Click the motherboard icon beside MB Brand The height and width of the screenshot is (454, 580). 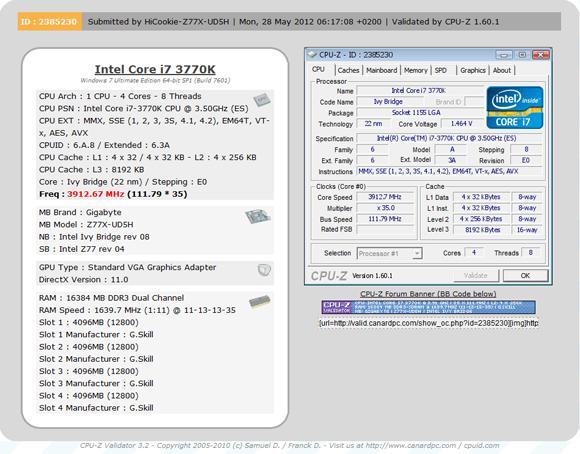coord(257,216)
